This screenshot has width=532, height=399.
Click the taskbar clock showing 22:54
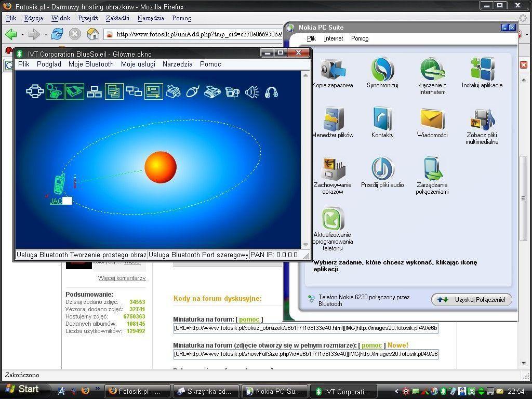pyautogui.click(x=516, y=392)
